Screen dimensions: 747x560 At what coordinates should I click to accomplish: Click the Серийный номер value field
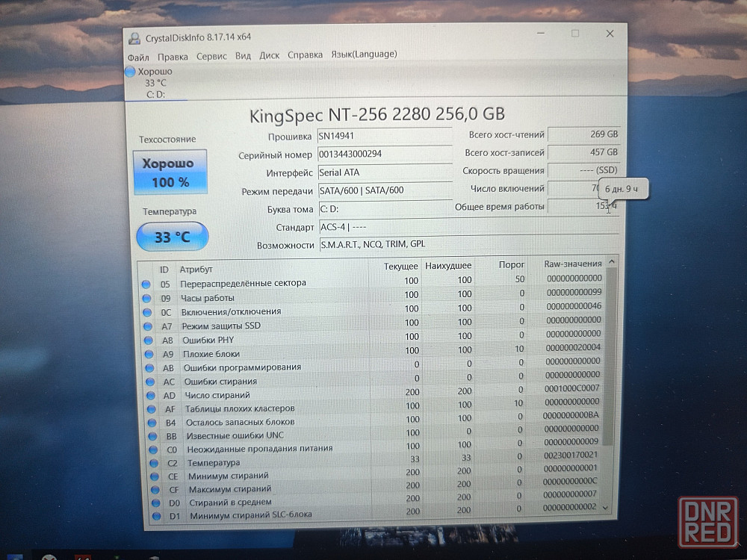point(384,154)
